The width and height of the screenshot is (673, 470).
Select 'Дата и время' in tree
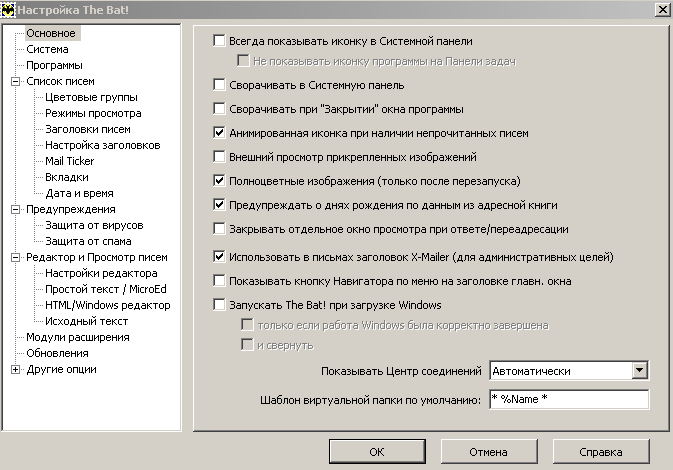coord(79,193)
